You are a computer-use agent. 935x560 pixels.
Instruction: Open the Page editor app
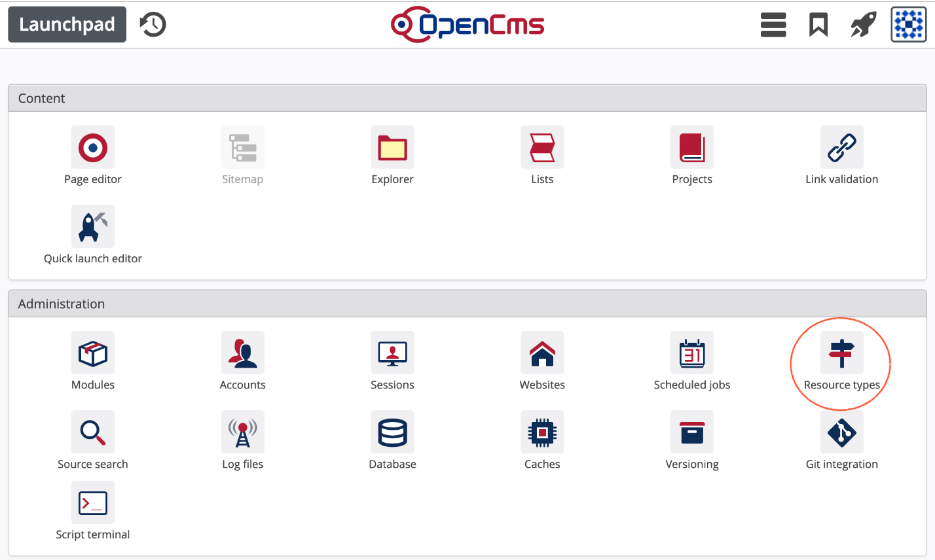(x=93, y=148)
